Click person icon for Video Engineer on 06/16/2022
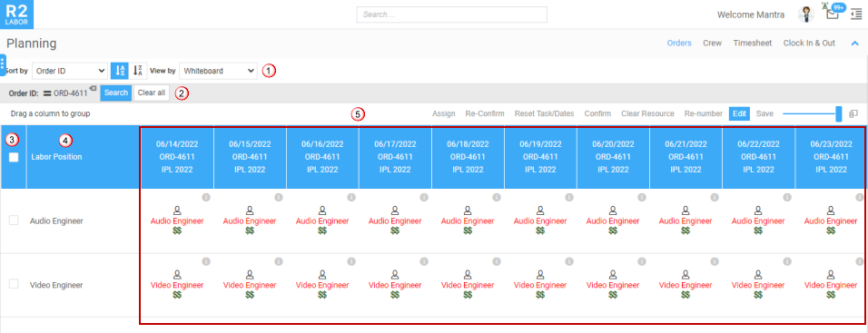 click(x=322, y=274)
